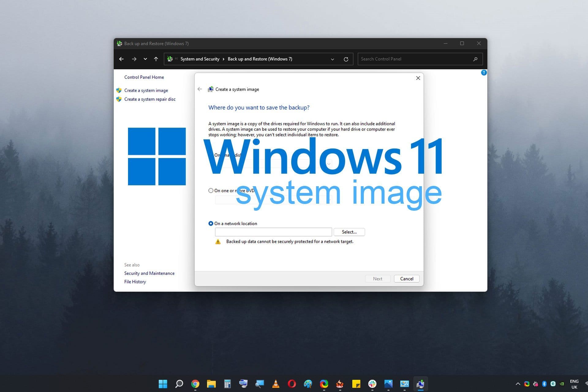Click the Bluetooth tray icon
This screenshot has width=588, height=392.
point(544,384)
